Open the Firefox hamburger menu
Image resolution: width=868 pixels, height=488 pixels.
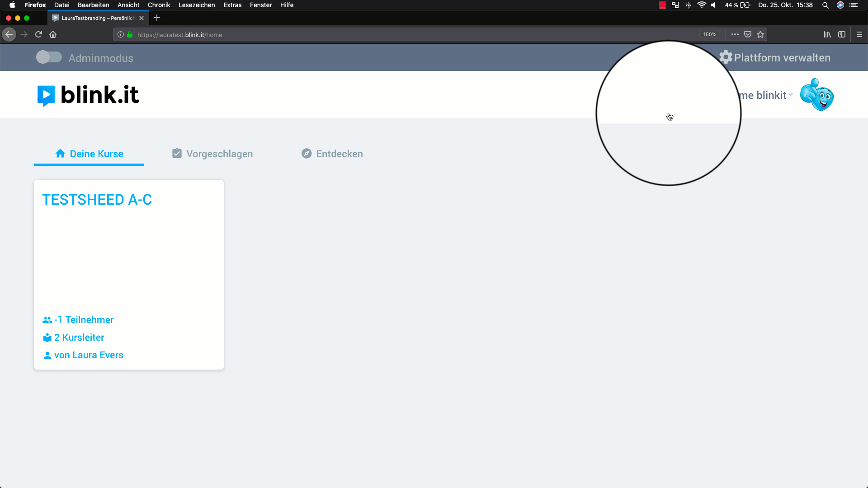click(x=859, y=34)
